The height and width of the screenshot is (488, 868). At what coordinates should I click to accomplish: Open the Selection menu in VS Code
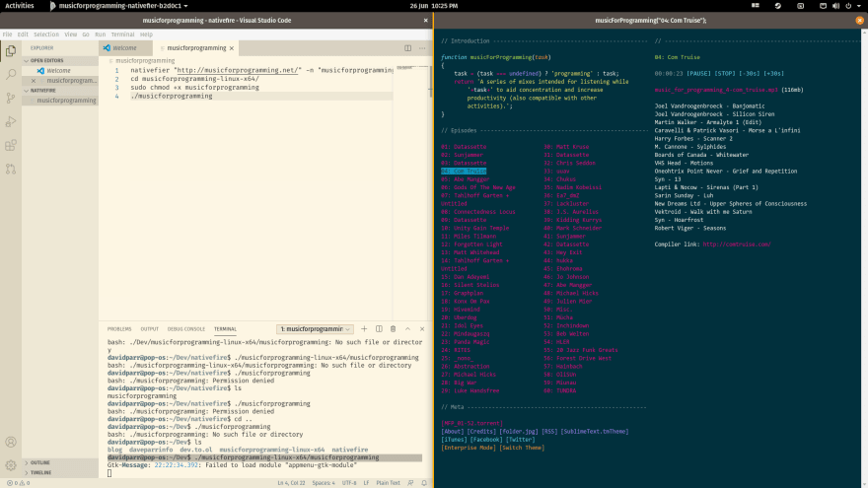46,35
